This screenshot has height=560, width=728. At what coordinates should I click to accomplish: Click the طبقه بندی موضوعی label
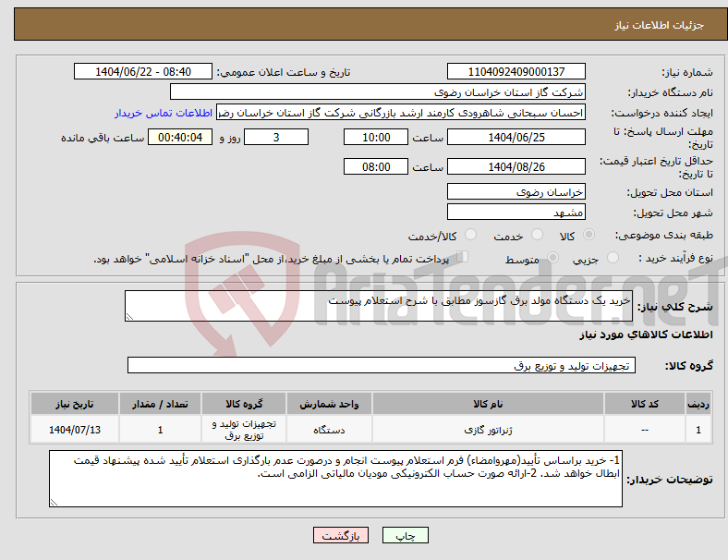[x=664, y=236]
